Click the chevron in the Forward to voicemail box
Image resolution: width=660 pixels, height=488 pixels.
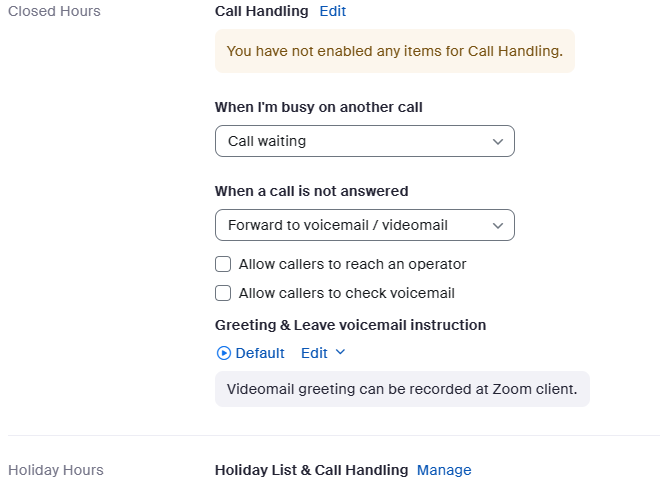[x=498, y=226]
